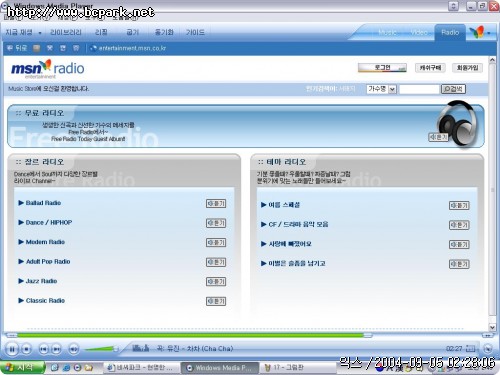This screenshot has height=375, width=500.
Task: Click the page scrollbar up arrow
Action: [492, 60]
